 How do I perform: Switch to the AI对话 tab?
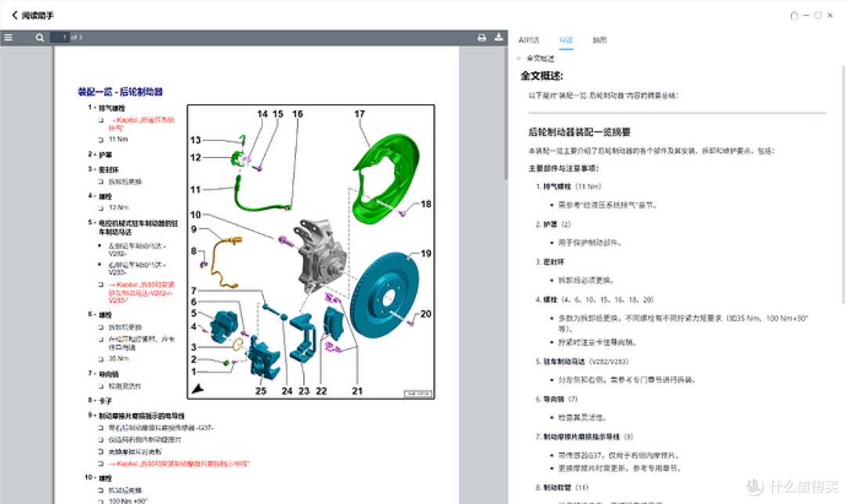[529, 40]
